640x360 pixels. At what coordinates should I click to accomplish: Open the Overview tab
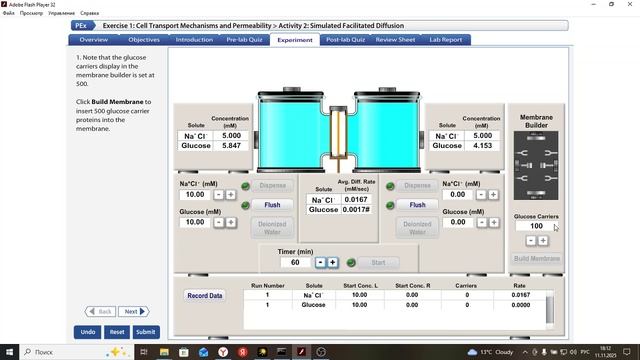click(x=93, y=40)
